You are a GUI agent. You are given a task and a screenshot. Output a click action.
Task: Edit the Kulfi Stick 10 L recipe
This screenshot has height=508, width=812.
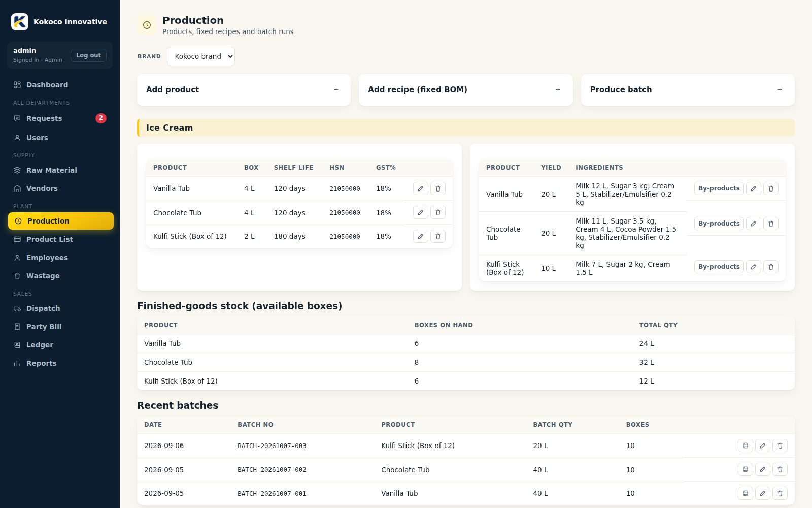coord(754,267)
